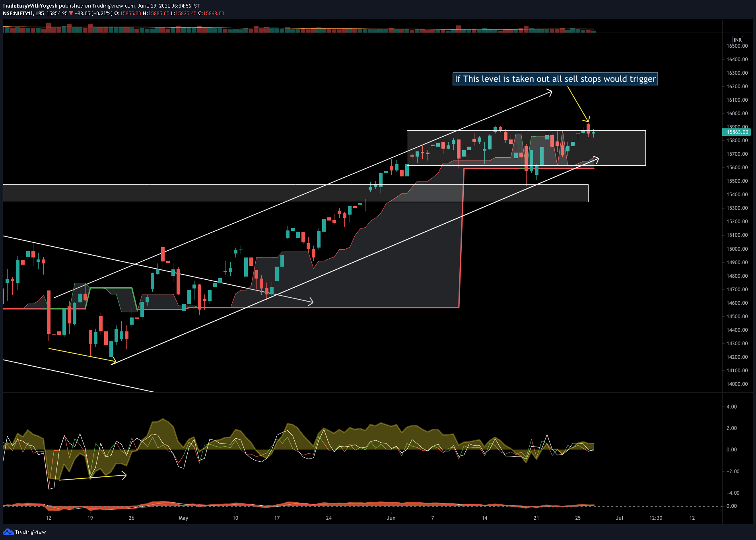The height and width of the screenshot is (540, 756).
Task: Click the 12:30 label on time axis
Action: (656, 518)
